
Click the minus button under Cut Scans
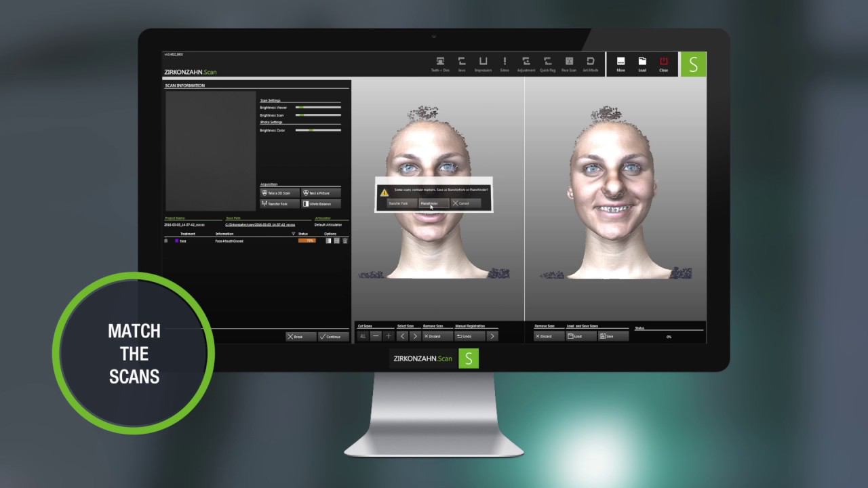(x=376, y=336)
